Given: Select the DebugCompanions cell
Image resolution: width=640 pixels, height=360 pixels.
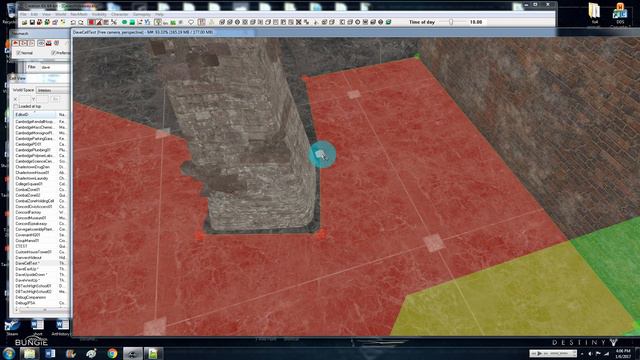Looking at the screenshot, I should point(31,298).
